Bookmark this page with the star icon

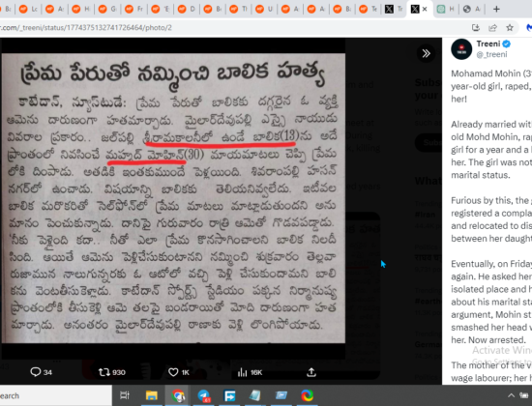(x=510, y=27)
